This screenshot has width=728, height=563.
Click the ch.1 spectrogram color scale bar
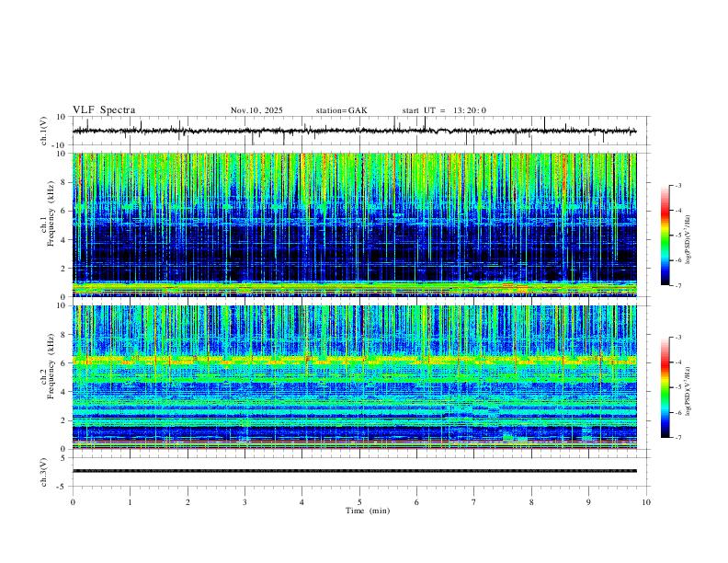coord(665,236)
